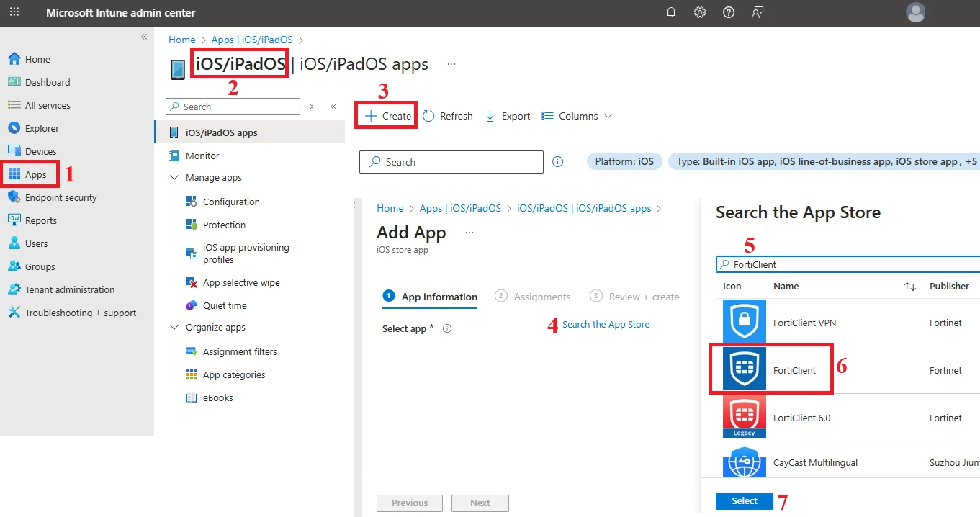
Task: Click the blue Select button
Action: point(745,501)
